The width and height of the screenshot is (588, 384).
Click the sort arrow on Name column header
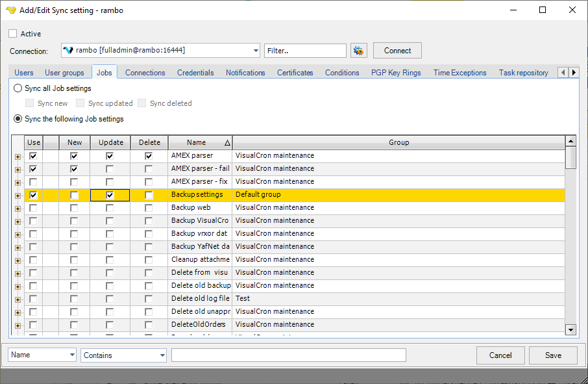click(227, 143)
